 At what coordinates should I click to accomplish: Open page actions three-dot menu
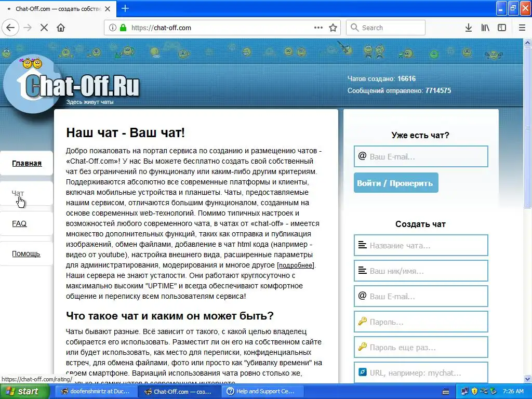318,28
